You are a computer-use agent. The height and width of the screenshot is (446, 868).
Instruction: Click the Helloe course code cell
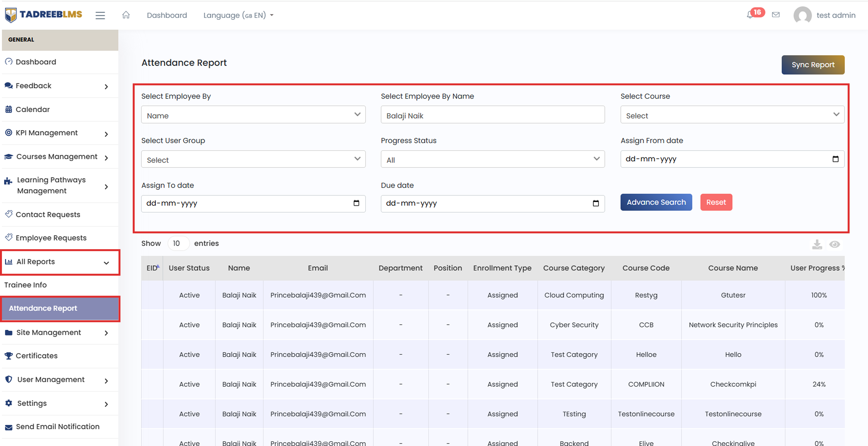(646, 355)
